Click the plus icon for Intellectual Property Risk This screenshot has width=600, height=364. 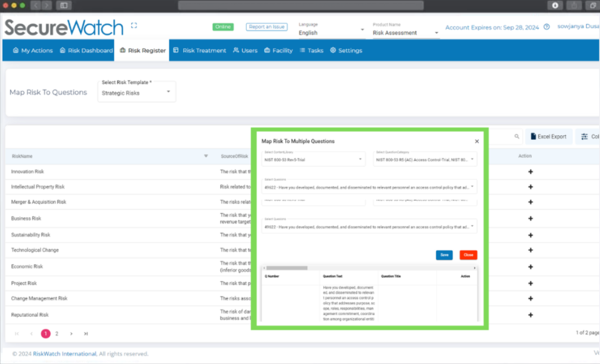tap(530, 187)
